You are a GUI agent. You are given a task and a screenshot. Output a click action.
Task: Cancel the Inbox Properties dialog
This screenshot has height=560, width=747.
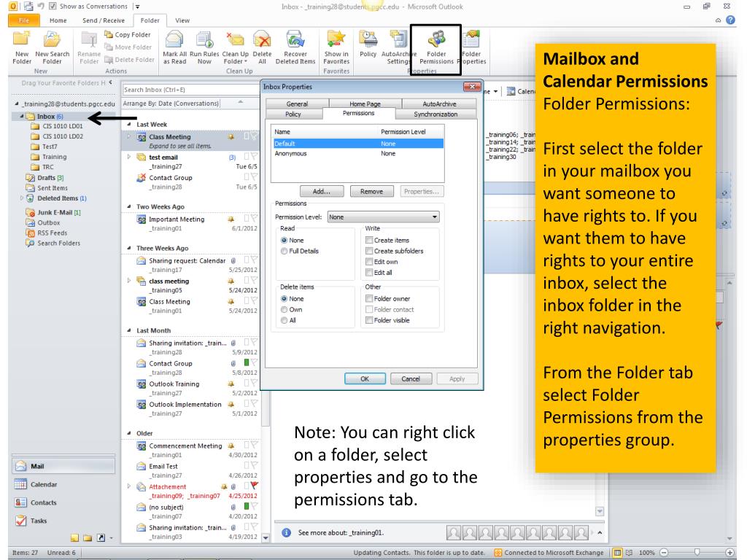[411, 379]
